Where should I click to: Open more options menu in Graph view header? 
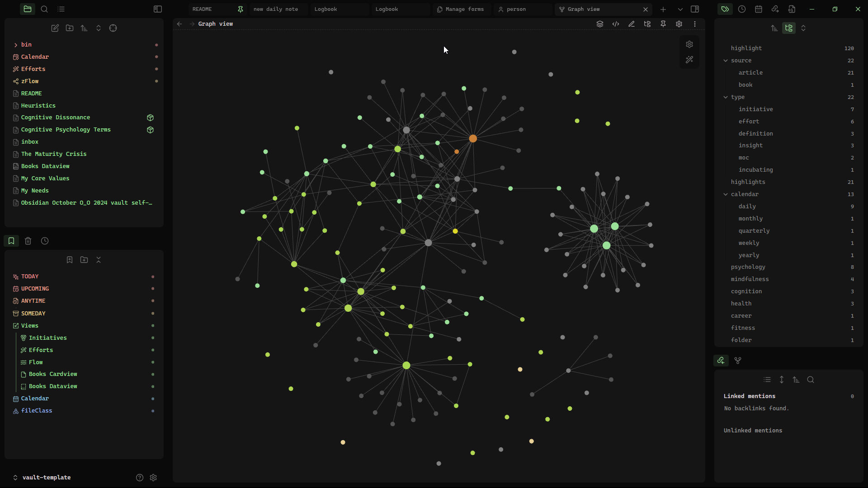[x=695, y=24]
